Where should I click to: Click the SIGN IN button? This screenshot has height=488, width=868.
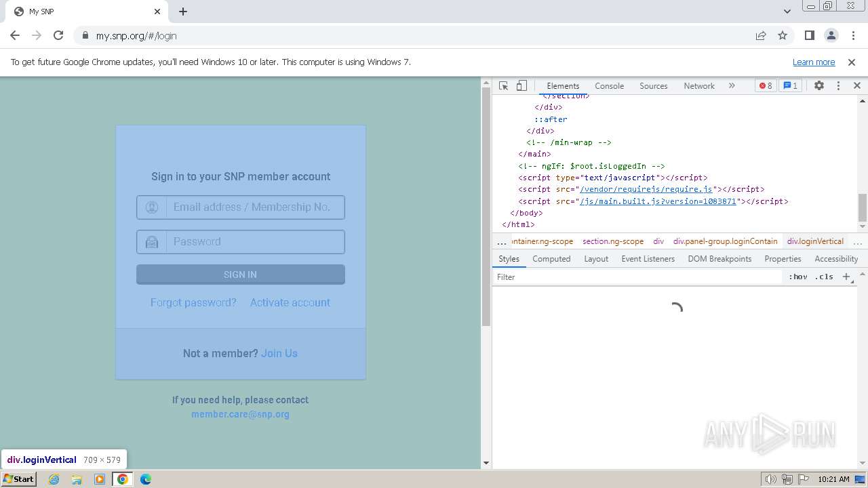(241, 274)
